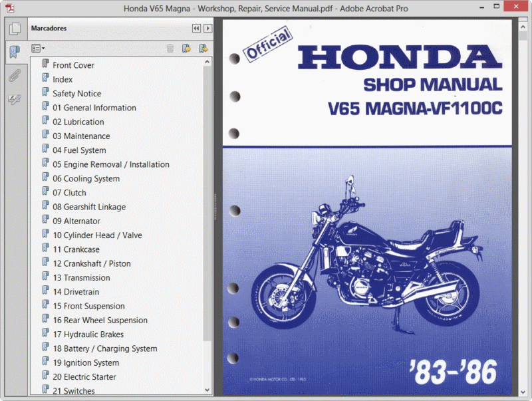Click the right-arrow panel expand button
532x401 pixels.
pos(207,29)
